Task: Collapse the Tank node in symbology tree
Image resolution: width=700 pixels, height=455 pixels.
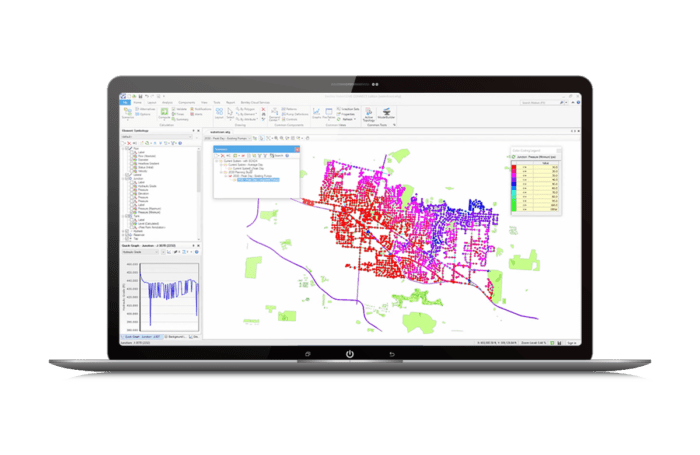Action: coord(123,216)
